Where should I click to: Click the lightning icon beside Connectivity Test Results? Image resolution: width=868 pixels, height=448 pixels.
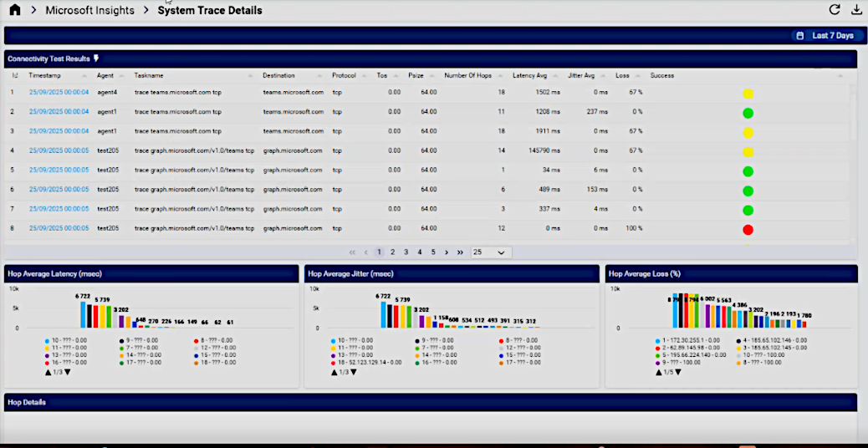(x=96, y=58)
